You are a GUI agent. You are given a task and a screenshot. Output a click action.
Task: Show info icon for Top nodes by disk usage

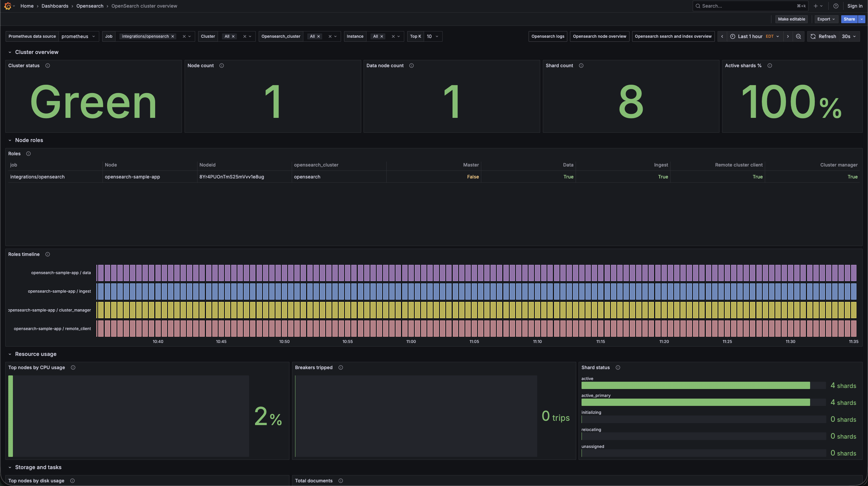point(72,481)
